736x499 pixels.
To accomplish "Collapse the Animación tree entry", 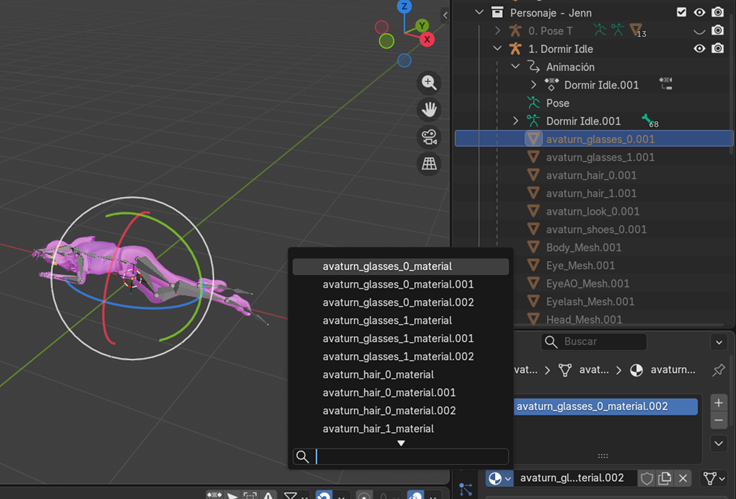I will [516, 67].
